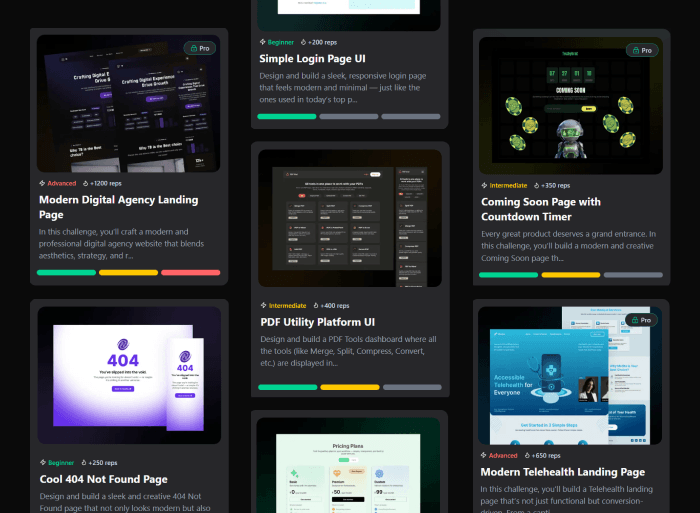Open the 404 page preview thumbnail
700x513 pixels.
pyautogui.click(x=129, y=374)
